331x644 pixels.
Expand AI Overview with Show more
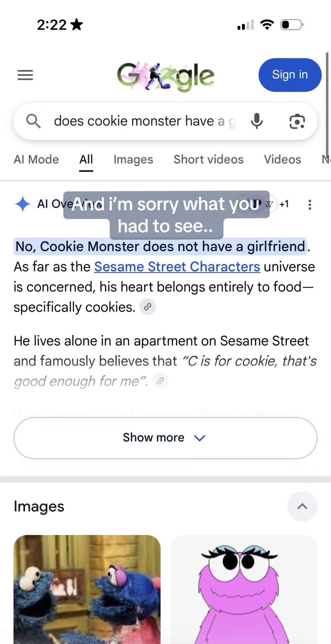165,438
